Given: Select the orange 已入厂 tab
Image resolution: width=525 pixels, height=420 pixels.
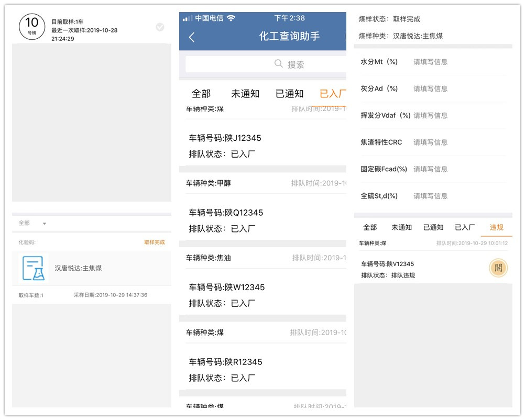Looking at the screenshot, I should click(333, 94).
